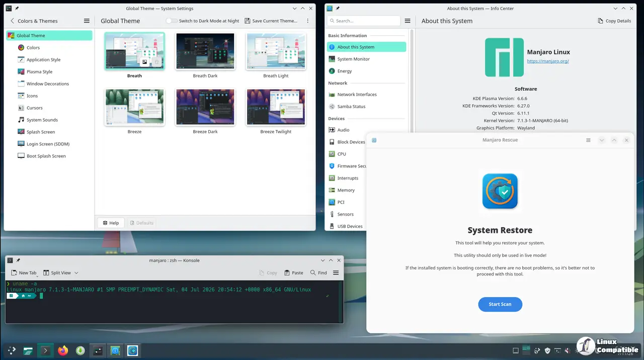This screenshot has width=644, height=360.
Task: Open Firefox from the taskbar
Action: coord(63,350)
